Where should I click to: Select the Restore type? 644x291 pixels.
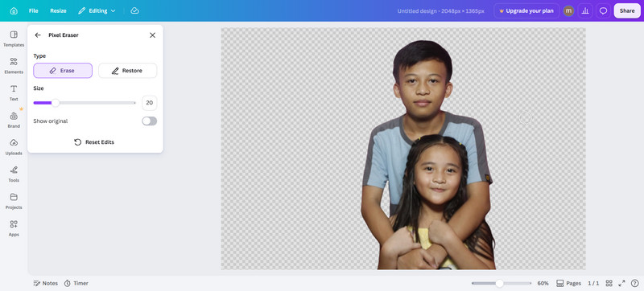pos(128,71)
